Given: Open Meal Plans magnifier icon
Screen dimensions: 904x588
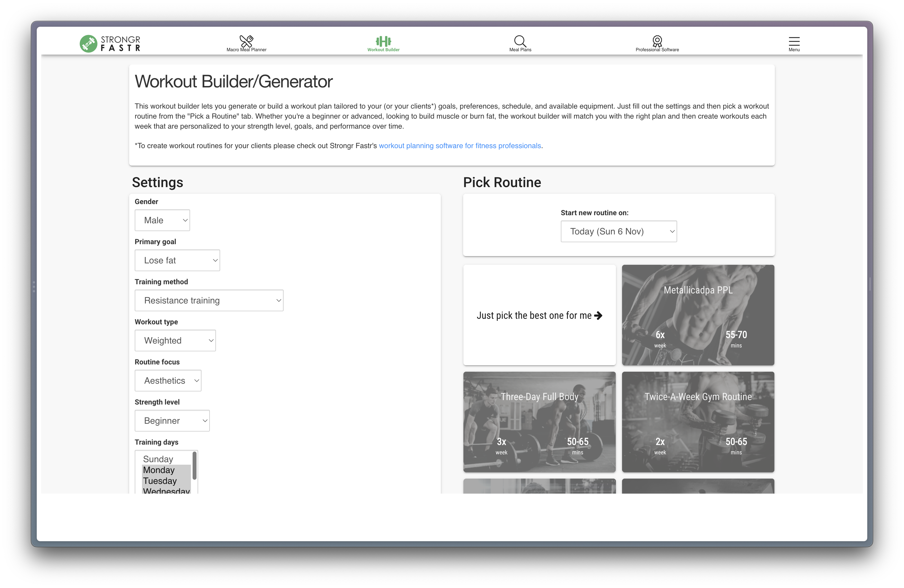Looking at the screenshot, I should pyautogui.click(x=520, y=41).
